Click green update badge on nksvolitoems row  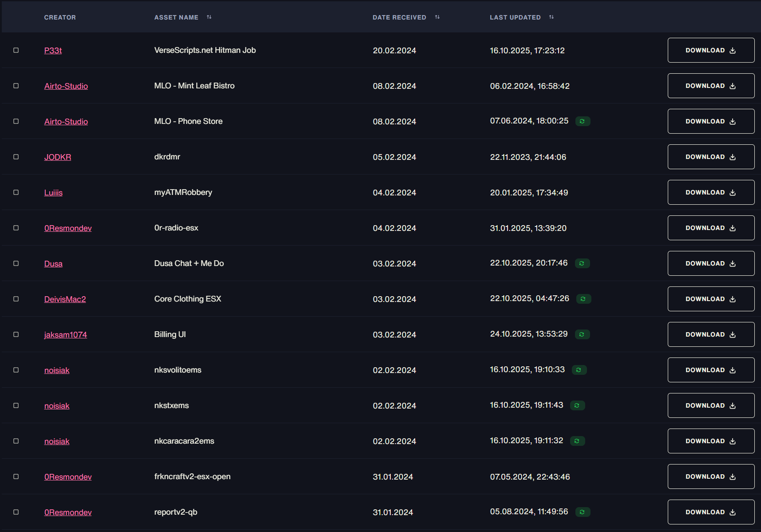[579, 370]
